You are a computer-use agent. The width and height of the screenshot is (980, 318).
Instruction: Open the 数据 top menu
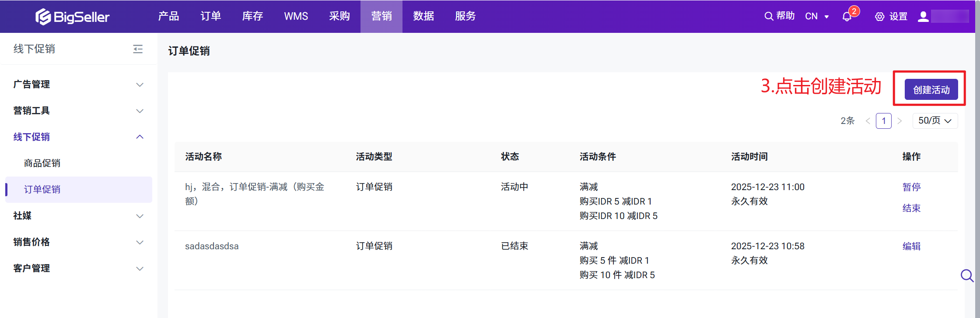tap(423, 16)
